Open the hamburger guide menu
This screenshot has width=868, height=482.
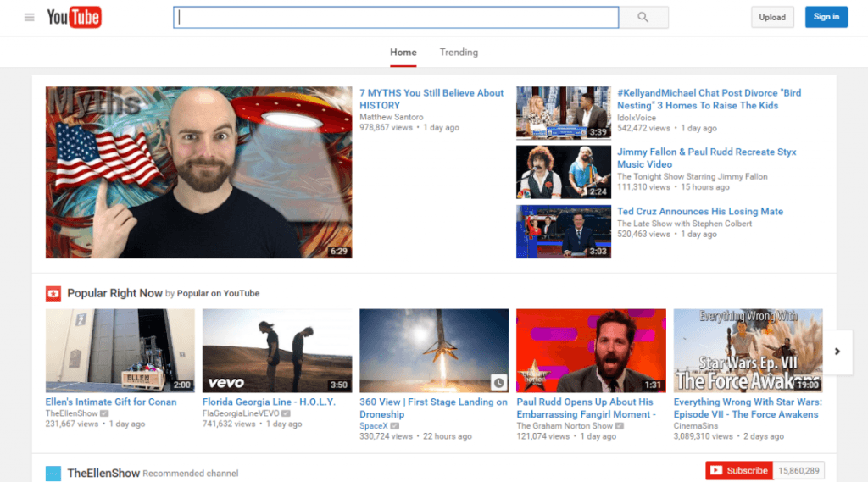[x=30, y=17]
